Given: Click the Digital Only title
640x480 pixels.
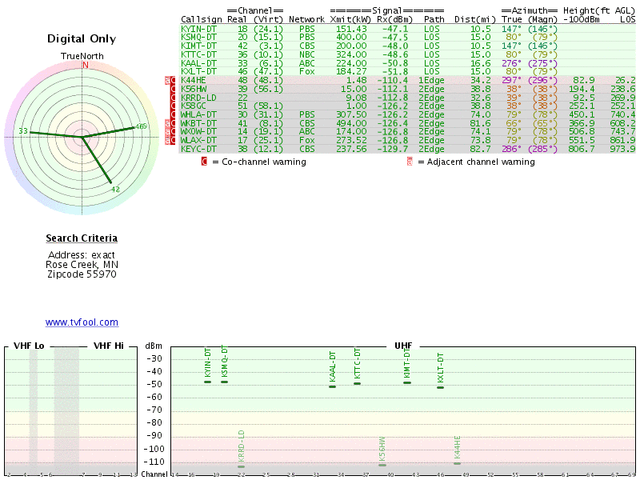Looking at the screenshot, I should click(x=82, y=39).
